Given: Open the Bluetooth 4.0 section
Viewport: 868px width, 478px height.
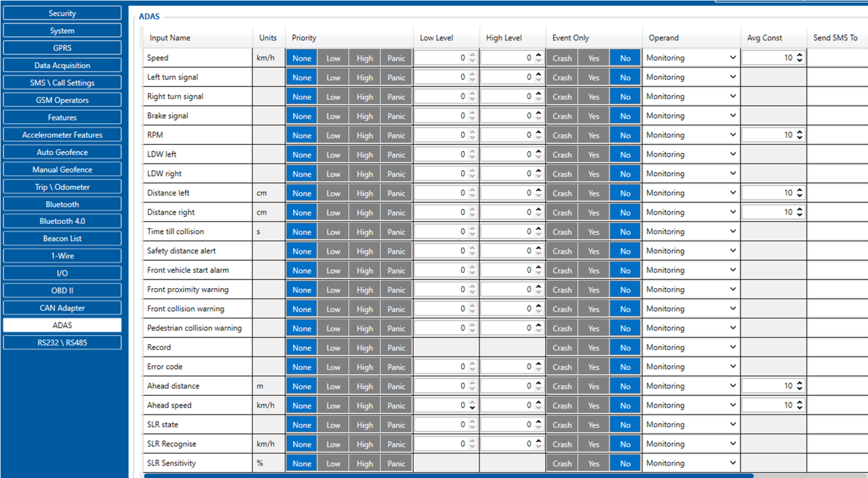Looking at the screenshot, I should [x=62, y=220].
